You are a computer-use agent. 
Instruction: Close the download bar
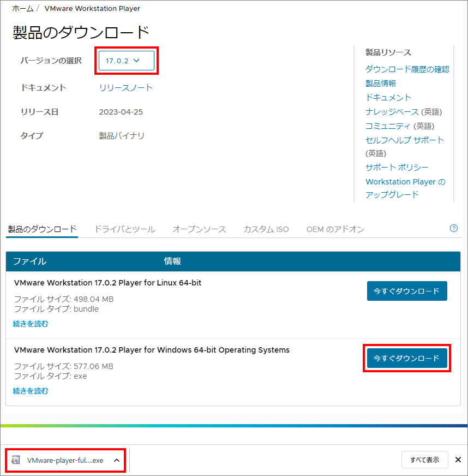tap(458, 460)
